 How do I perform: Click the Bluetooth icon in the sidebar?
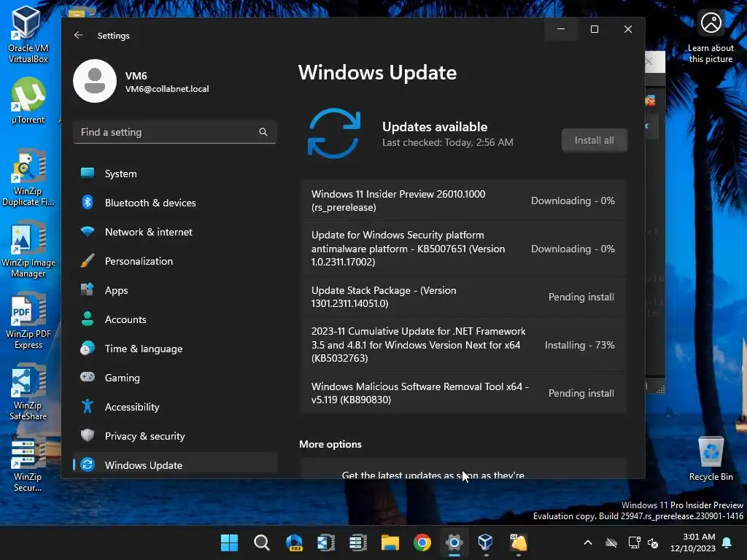[88, 203]
